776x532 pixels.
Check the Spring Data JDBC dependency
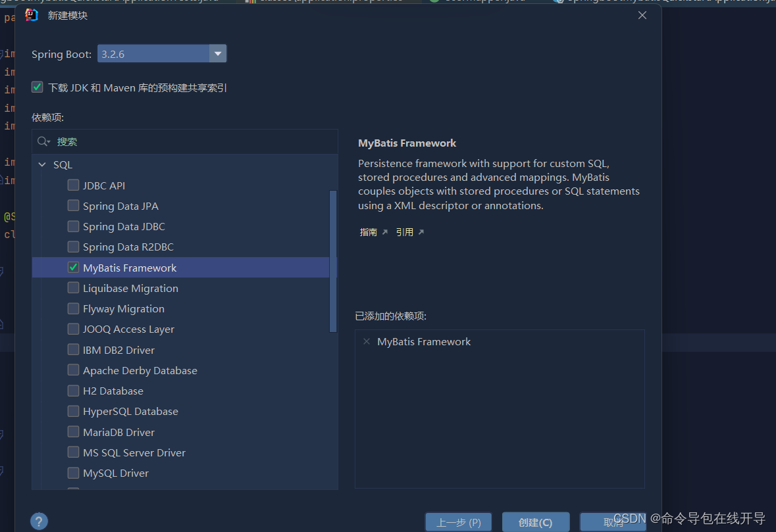coord(73,226)
